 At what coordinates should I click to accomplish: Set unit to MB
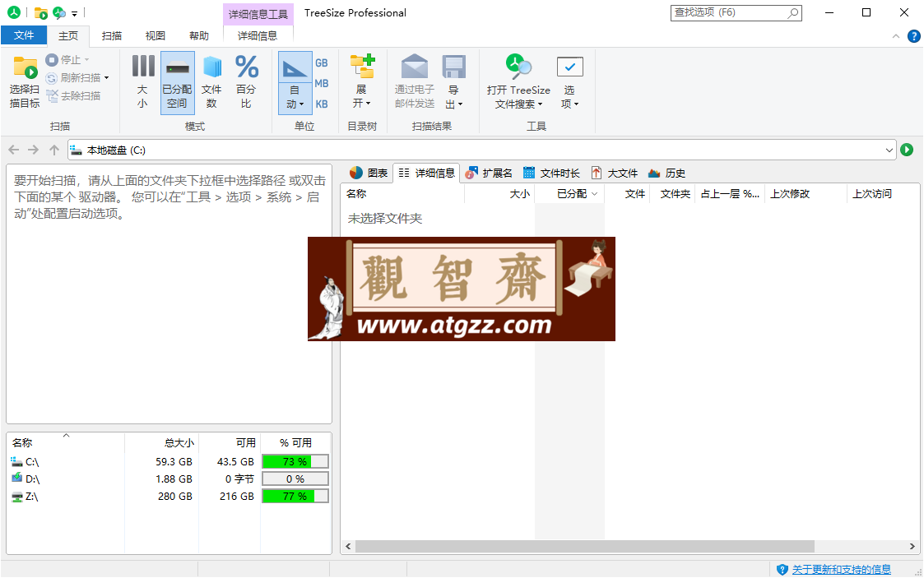(x=321, y=84)
